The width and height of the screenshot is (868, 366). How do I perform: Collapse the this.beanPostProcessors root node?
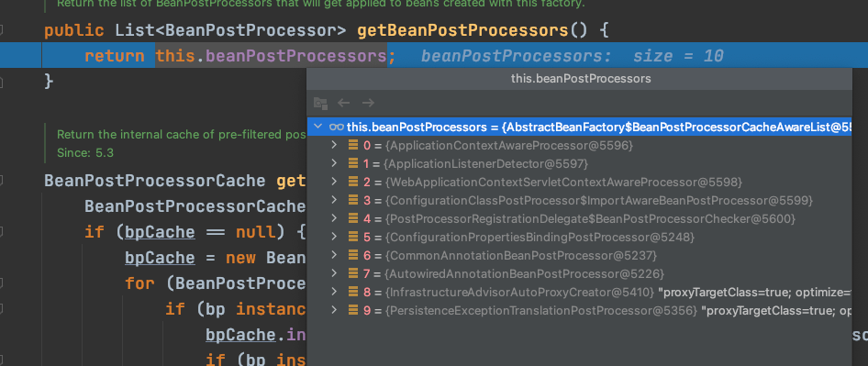317,127
